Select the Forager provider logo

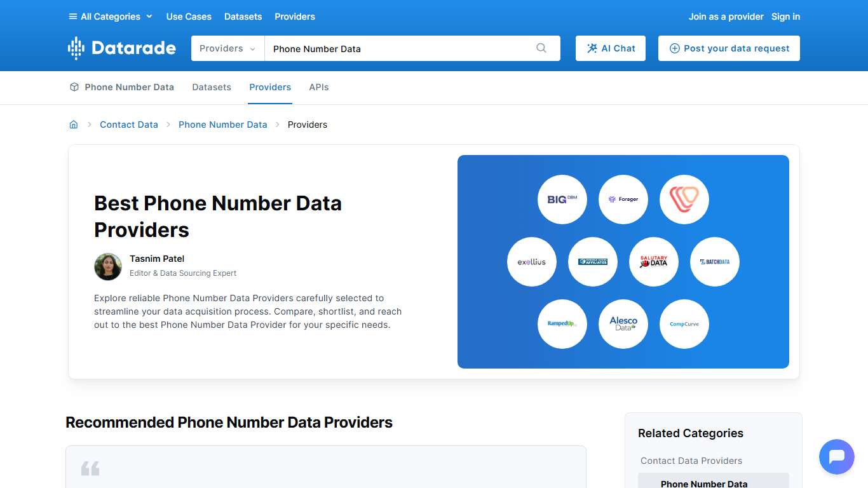(623, 199)
